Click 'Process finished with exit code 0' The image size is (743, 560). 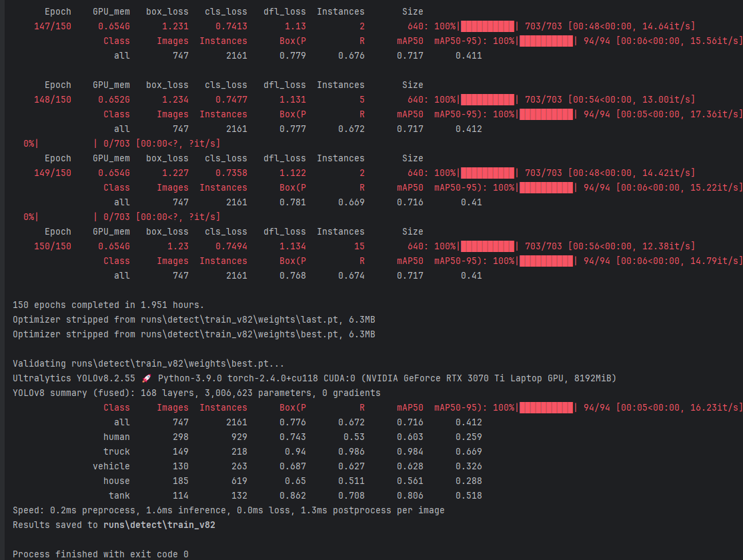[x=101, y=554]
